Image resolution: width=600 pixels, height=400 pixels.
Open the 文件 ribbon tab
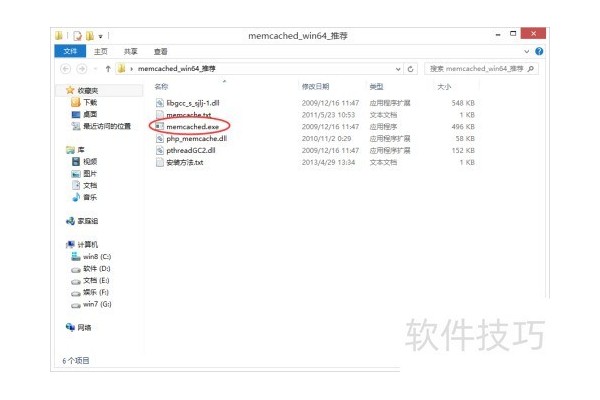(x=70, y=51)
